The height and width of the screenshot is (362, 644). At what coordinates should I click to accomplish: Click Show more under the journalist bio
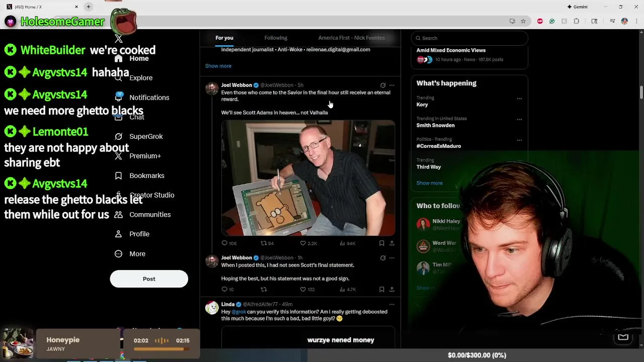point(218,66)
